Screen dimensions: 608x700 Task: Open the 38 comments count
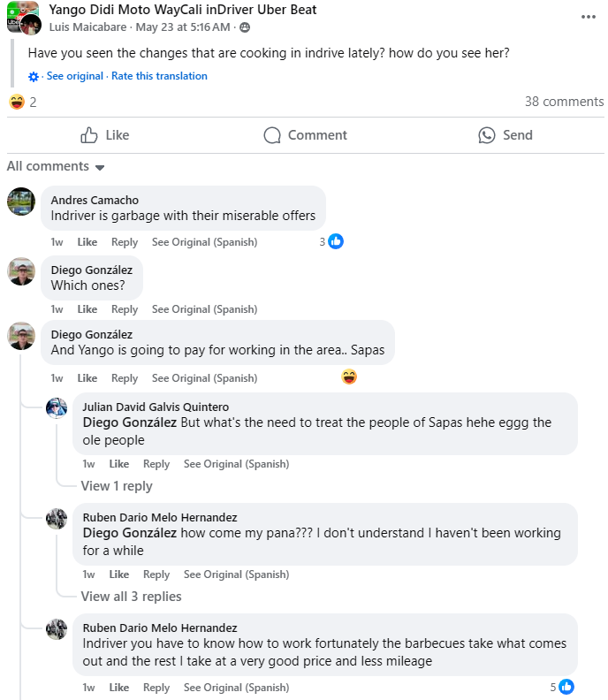point(564,102)
